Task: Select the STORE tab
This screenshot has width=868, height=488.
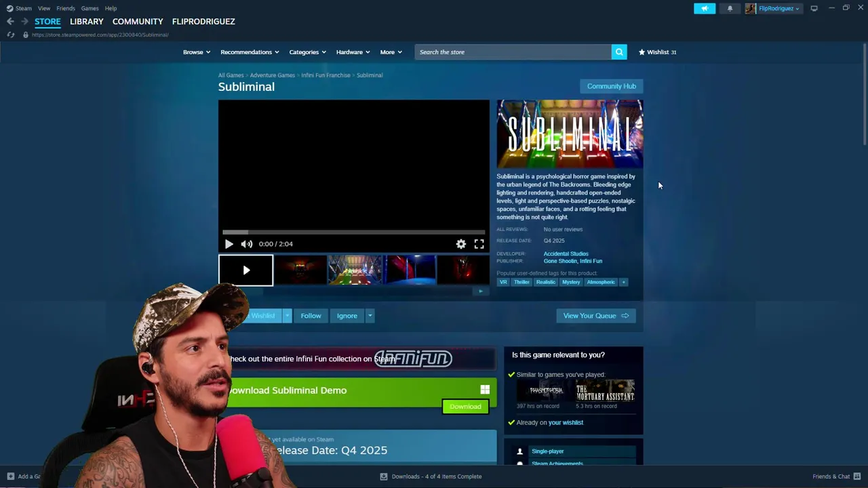Action: pos(47,22)
